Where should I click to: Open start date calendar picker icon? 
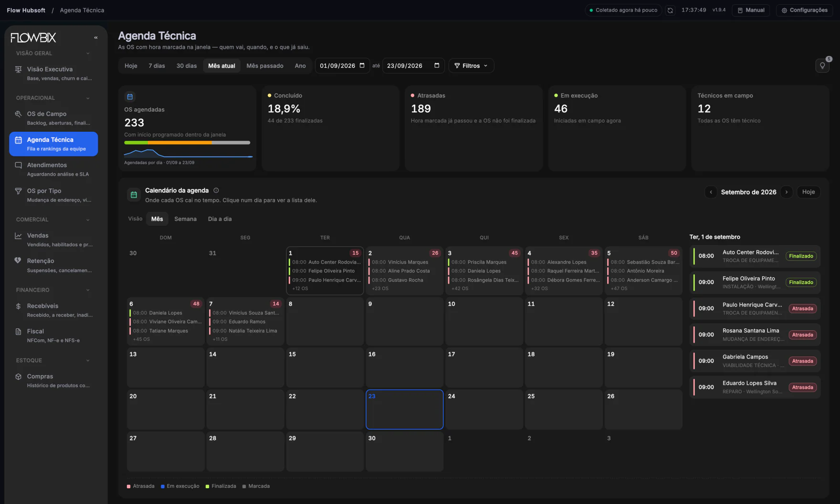(362, 65)
